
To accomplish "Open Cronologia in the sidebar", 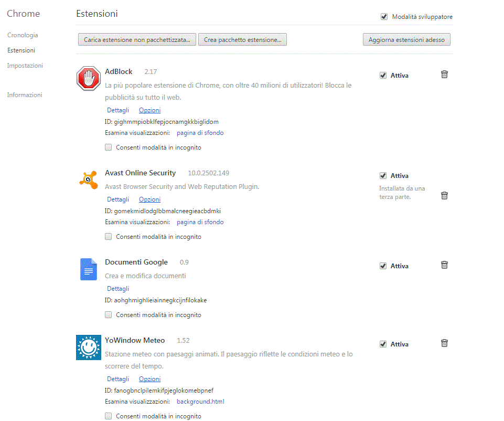I will coord(23,35).
